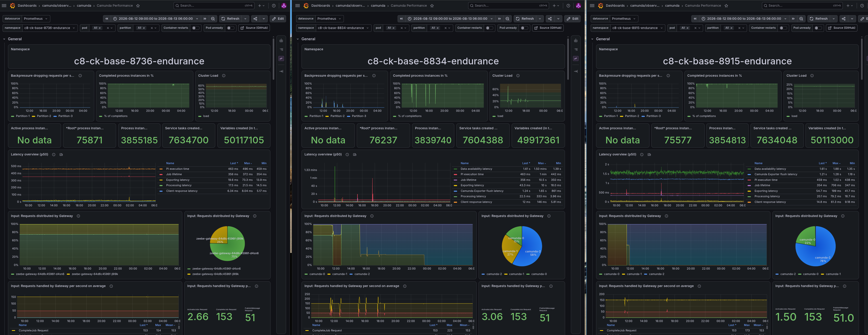Toggle Pod unready in 8736 window
Image resolution: width=868 pixels, height=335 pixels.
[230, 28]
